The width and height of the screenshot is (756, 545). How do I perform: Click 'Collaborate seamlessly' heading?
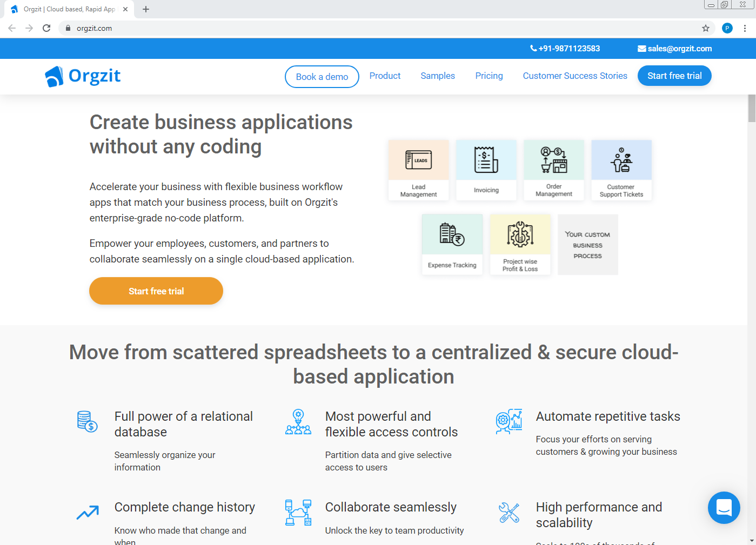[x=391, y=507]
